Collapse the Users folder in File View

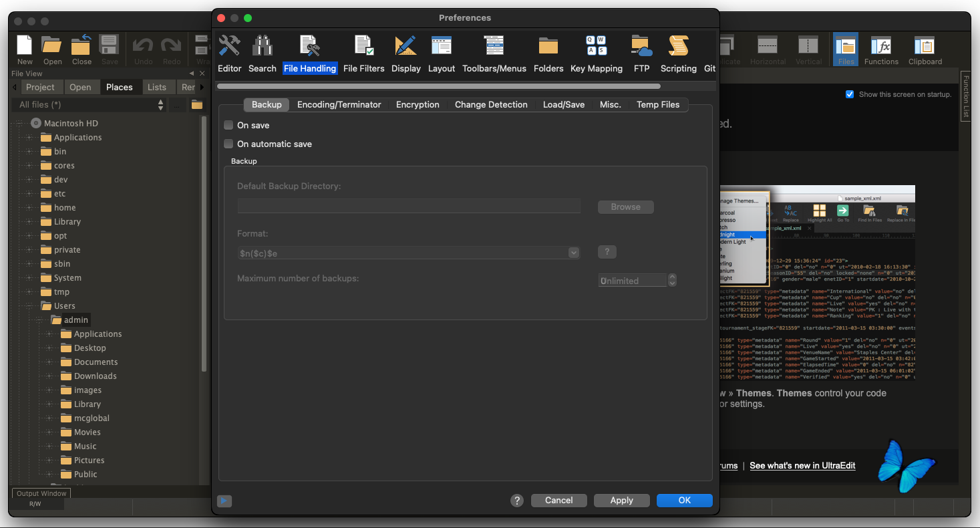(x=29, y=306)
